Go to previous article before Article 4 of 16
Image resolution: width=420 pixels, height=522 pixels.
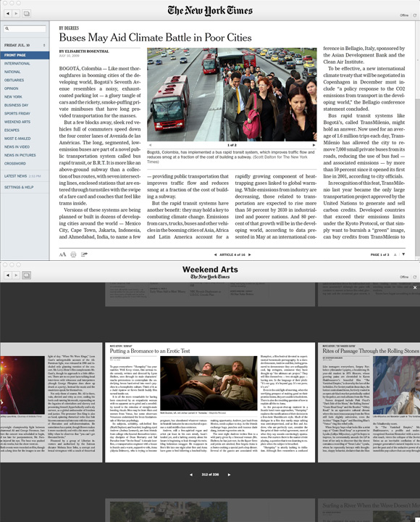coord(215,254)
